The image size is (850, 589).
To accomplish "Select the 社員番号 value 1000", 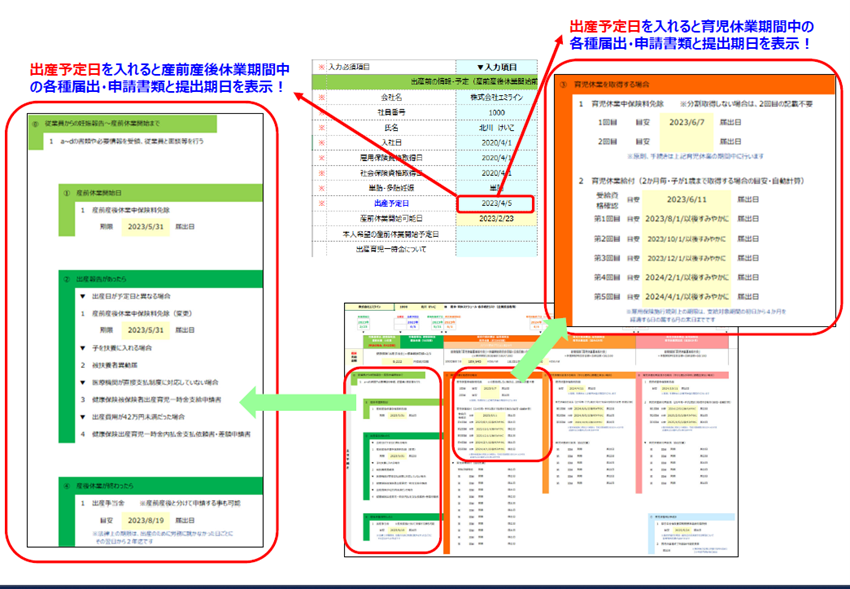I will 497,113.
